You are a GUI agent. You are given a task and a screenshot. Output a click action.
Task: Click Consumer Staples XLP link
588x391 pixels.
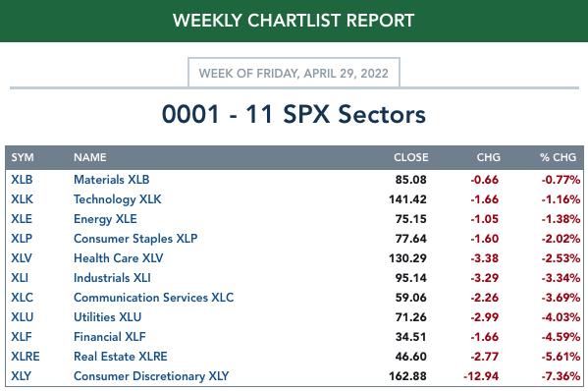coord(135,239)
